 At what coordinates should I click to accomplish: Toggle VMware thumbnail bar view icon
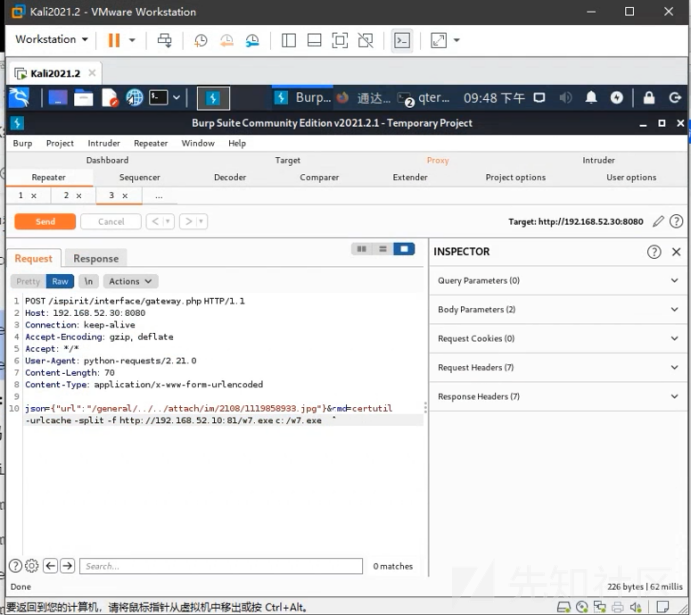coord(314,40)
